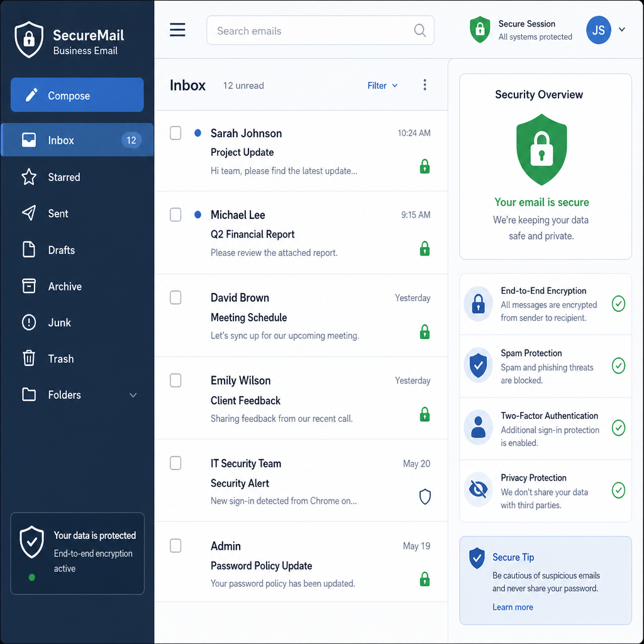
Task: Click the Privacy Protection green checkmark
Action: pyautogui.click(x=618, y=490)
